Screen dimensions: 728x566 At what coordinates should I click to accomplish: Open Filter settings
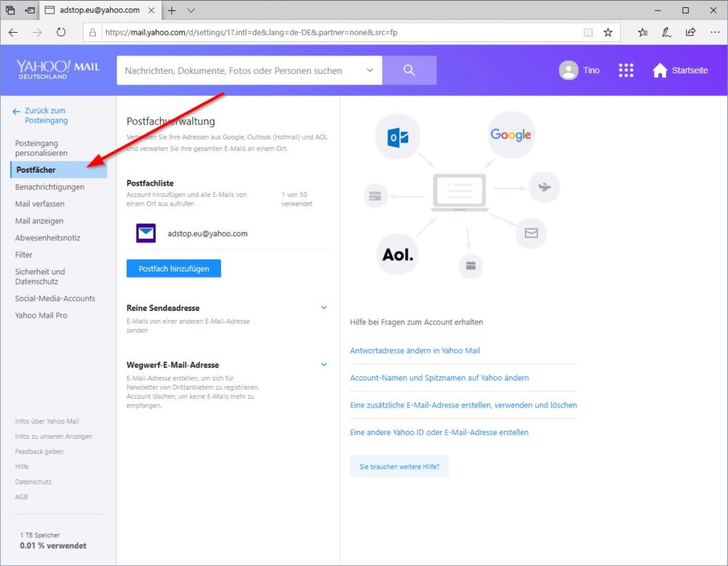click(23, 255)
